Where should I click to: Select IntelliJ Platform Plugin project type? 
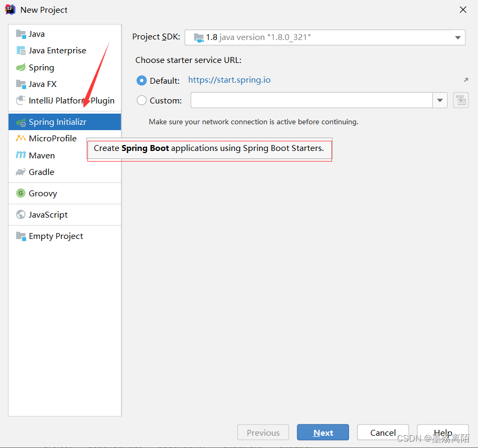point(64,100)
